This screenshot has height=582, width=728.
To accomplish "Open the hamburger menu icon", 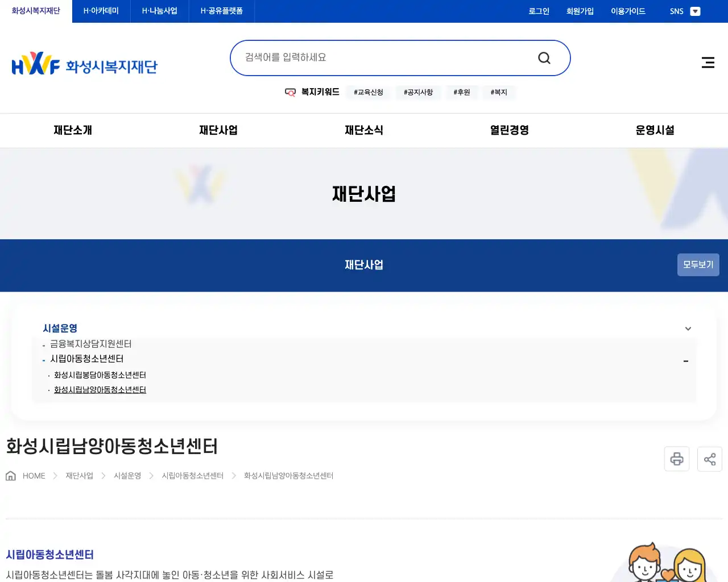I will pyautogui.click(x=708, y=63).
